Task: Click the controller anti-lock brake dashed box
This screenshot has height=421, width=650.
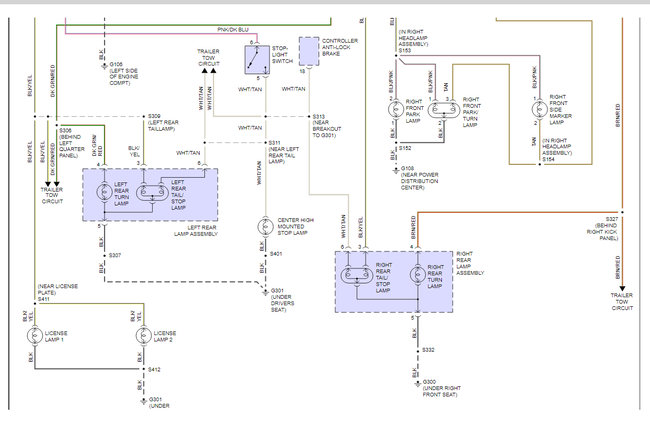Action: coord(309,51)
